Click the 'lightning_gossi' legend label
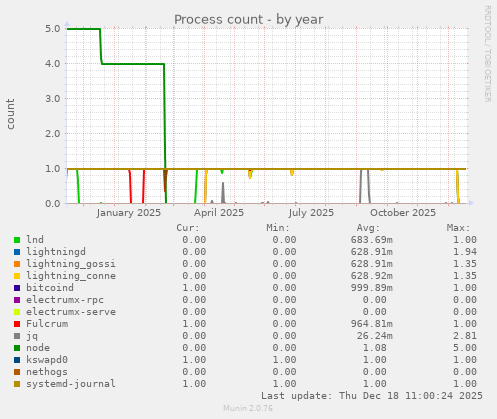This screenshot has height=419, width=497. point(71,264)
